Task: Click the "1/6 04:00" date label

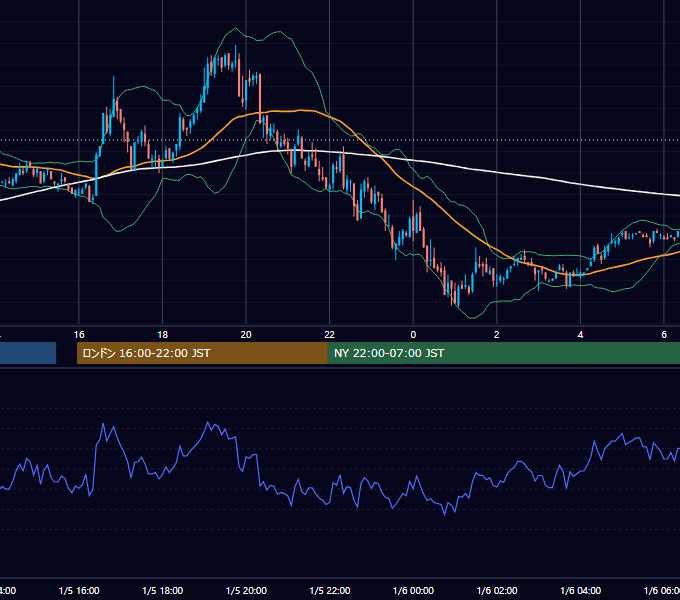Action: click(581, 590)
